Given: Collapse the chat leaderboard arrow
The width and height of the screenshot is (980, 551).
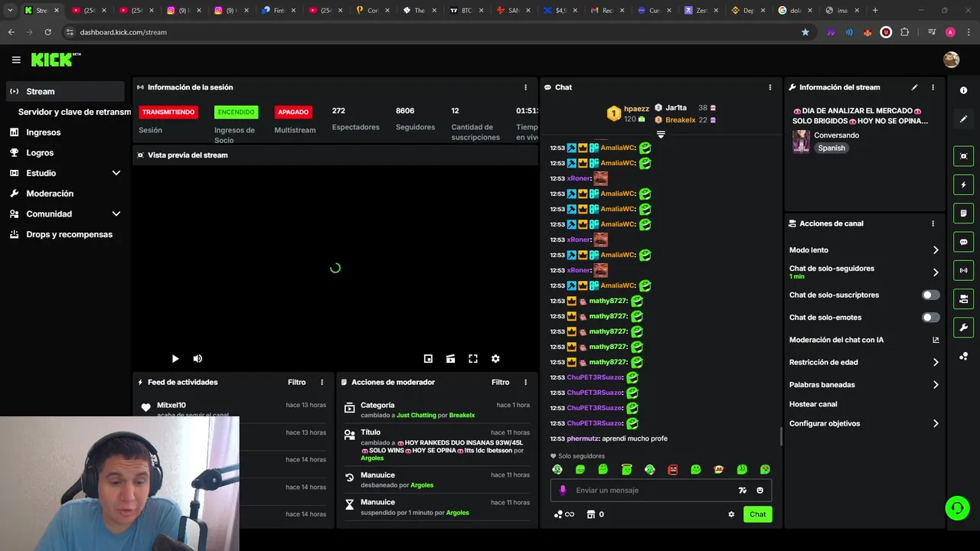Looking at the screenshot, I should pyautogui.click(x=661, y=134).
